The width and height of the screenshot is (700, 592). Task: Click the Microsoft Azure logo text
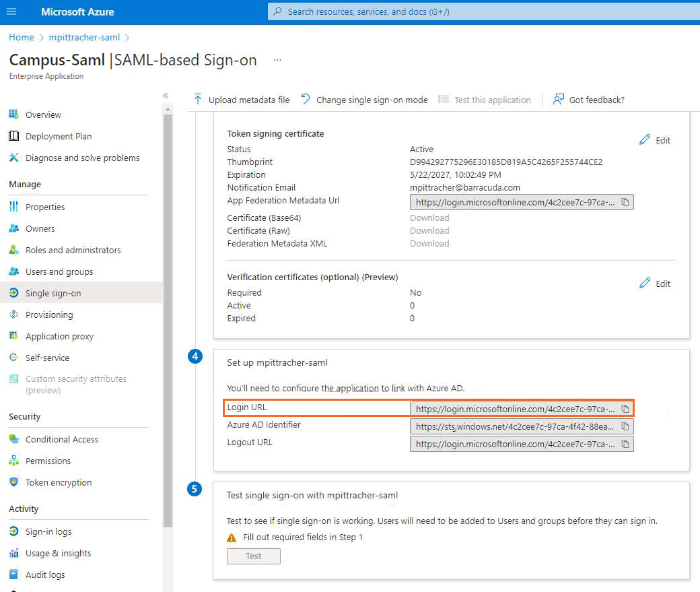pyautogui.click(x=77, y=11)
